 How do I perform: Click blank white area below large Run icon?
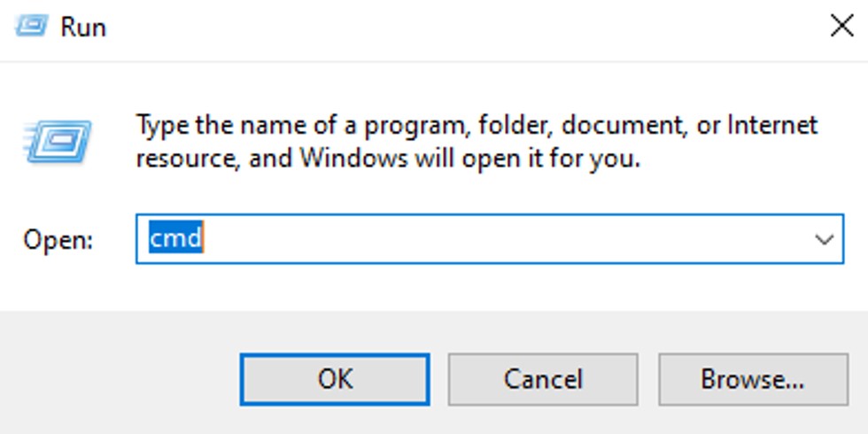click(58, 195)
